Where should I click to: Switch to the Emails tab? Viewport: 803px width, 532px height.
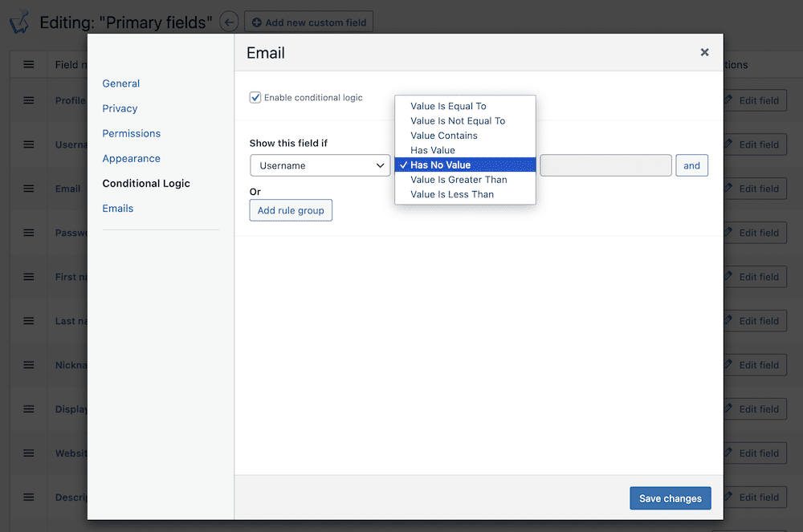click(118, 208)
